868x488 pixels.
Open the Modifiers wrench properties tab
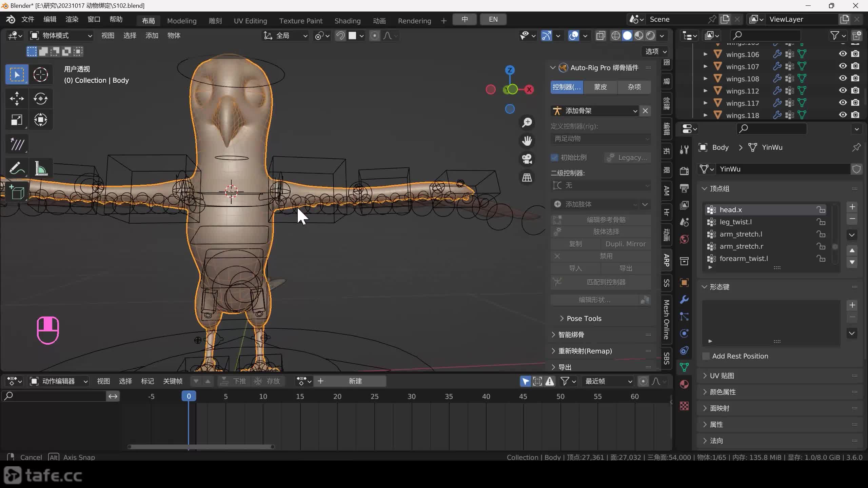684,300
